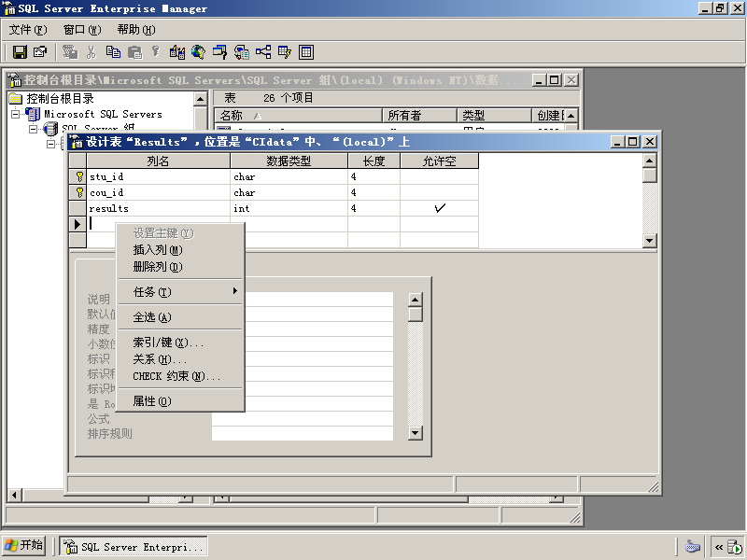
Task: Click the Windows Start button
Action: pyautogui.click(x=24, y=545)
